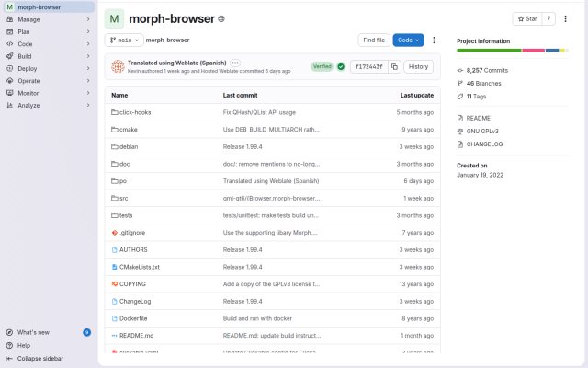Open the po folder
Screen dimensions: 588x368
[x=123, y=181]
